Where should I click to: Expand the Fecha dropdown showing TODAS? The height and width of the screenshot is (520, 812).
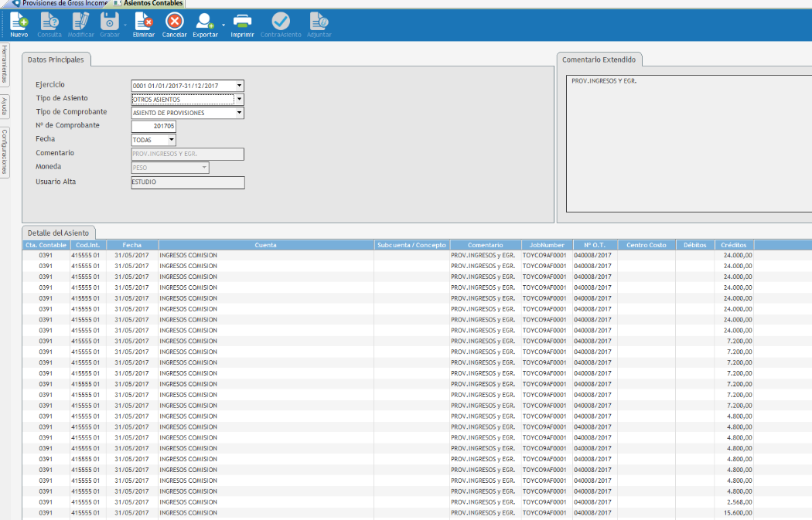[171, 140]
